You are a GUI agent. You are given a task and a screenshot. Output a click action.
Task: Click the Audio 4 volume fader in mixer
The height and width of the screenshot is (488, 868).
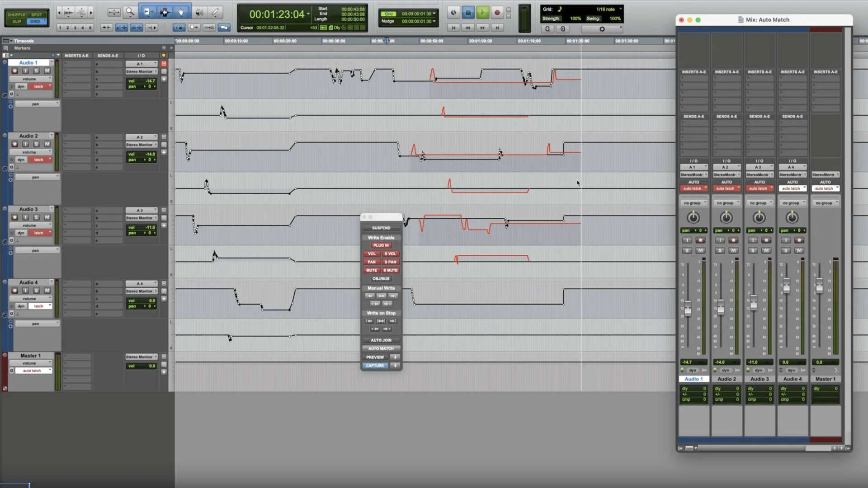tap(787, 286)
